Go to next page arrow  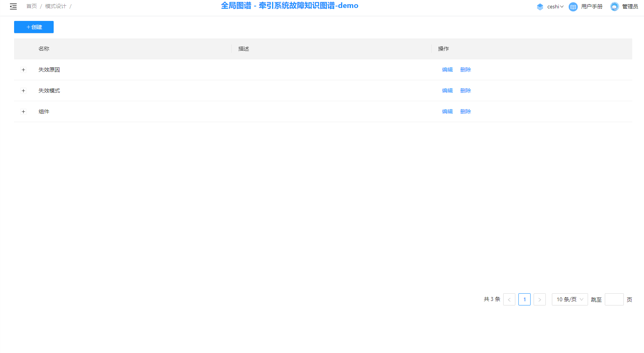pos(539,299)
